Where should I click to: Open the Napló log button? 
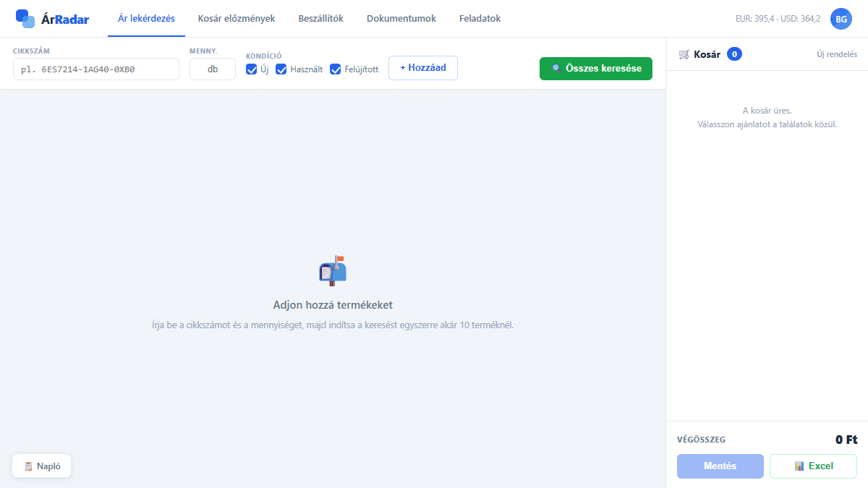click(x=41, y=466)
